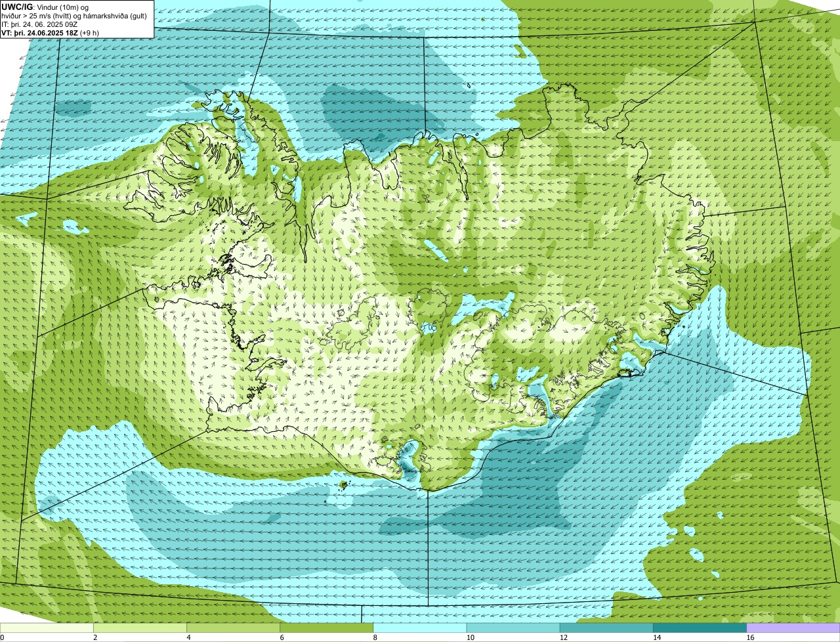Screen dimensions: 840x642
Task: Select the dark teal 14–16 legend swatch
Action: coord(700,628)
